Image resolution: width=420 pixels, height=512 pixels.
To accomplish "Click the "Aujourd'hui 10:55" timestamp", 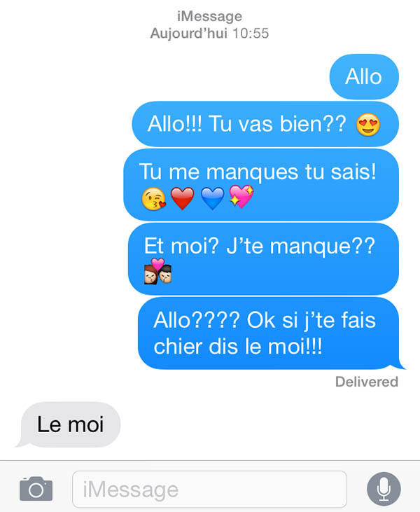I will pos(209,34).
